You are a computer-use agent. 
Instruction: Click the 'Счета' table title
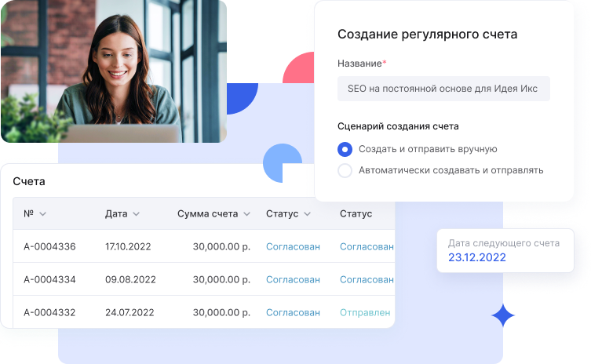click(29, 181)
